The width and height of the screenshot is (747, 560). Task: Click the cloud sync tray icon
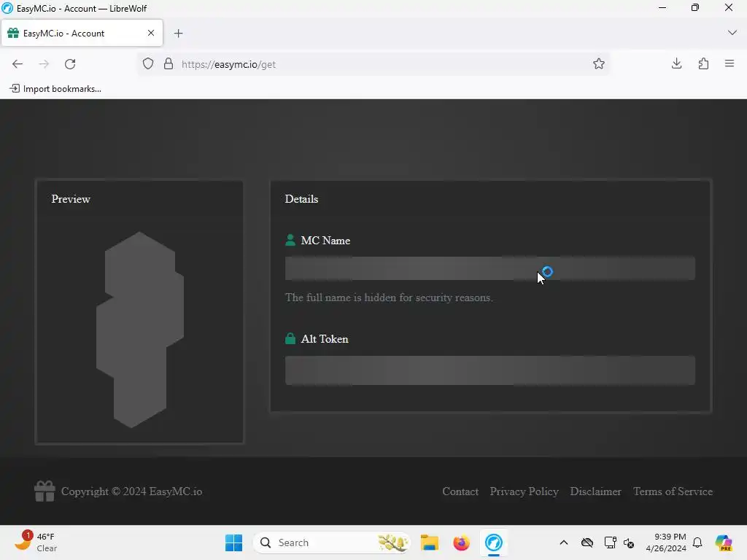click(587, 542)
